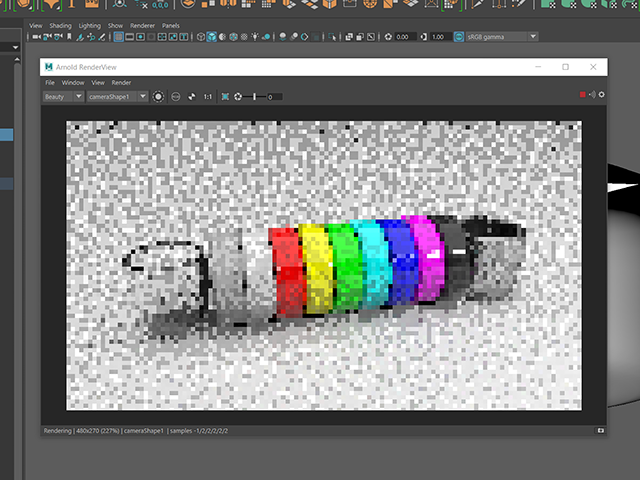Open the Render menu in Arnold RenderView
Image resolution: width=640 pixels, height=480 pixels.
pyautogui.click(x=121, y=83)
